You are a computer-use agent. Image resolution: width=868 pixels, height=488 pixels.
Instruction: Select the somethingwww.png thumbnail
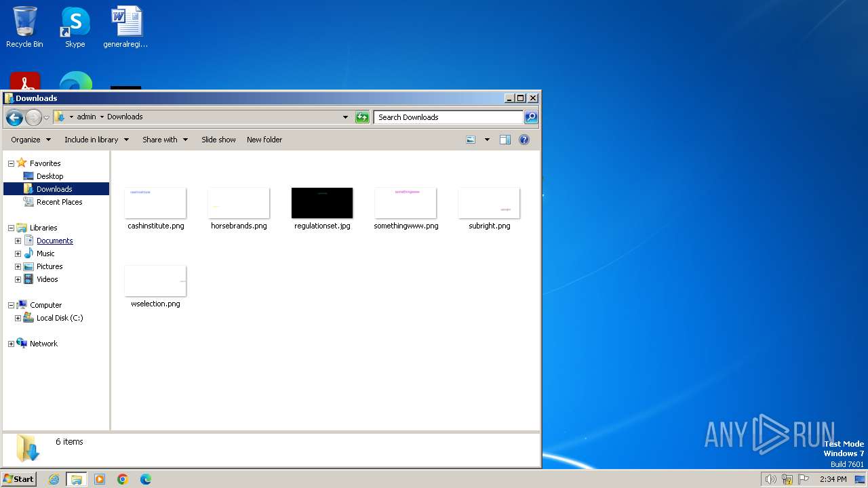point(406,203)
